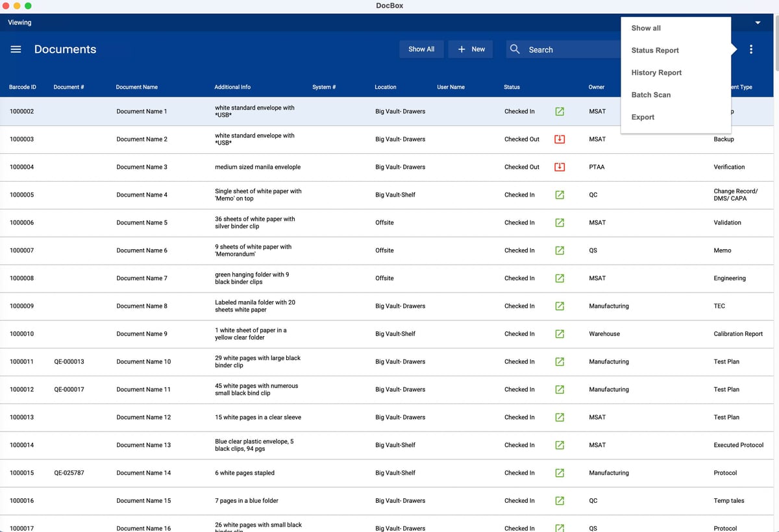Toggle the green icon on Document Name 6 row

click(x=559, y=250)
